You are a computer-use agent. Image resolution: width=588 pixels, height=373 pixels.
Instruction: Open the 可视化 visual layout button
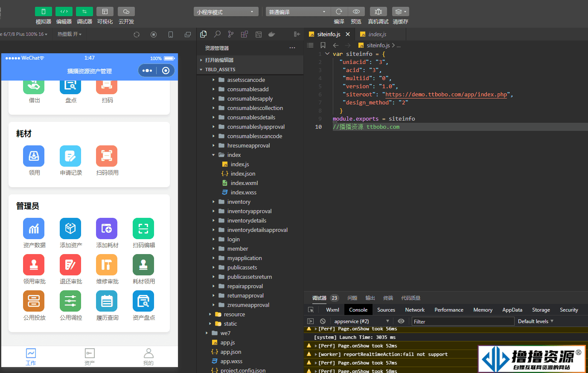point(105,12)
